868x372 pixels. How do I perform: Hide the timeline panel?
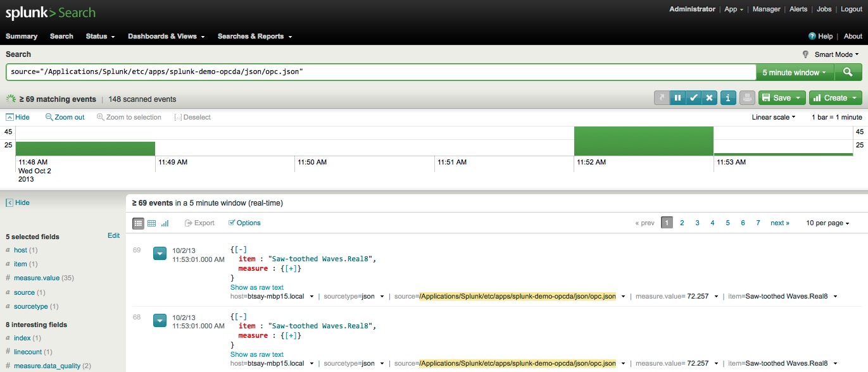pos(18,117)
